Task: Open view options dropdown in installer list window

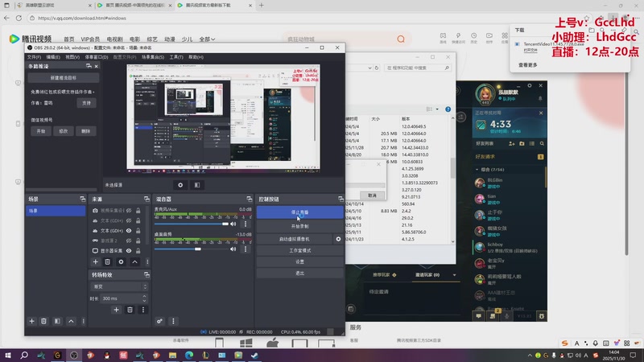Action: pyautogui.click(x=437, y=109)
